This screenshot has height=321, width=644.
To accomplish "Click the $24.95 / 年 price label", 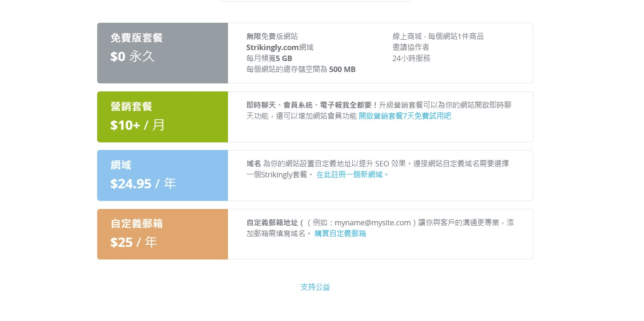I will [x=143, y=183].
